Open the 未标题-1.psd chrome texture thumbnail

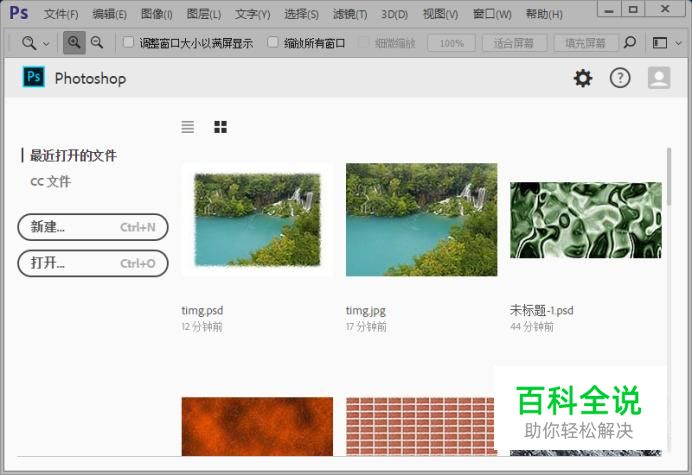586,220
